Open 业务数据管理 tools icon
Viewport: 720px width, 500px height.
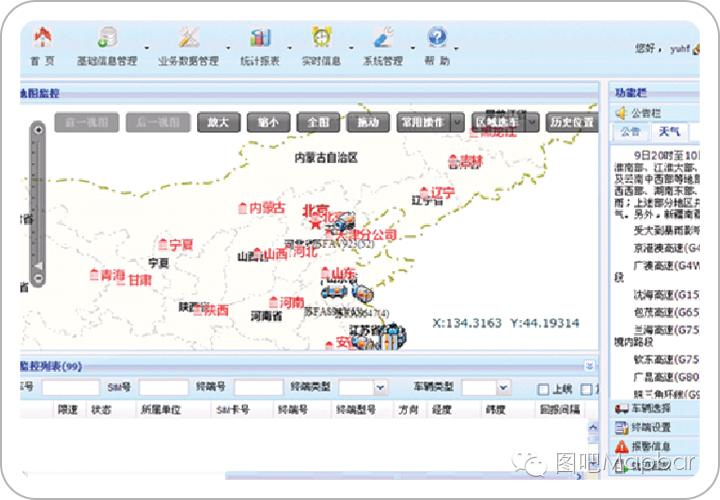click(188, 37)
